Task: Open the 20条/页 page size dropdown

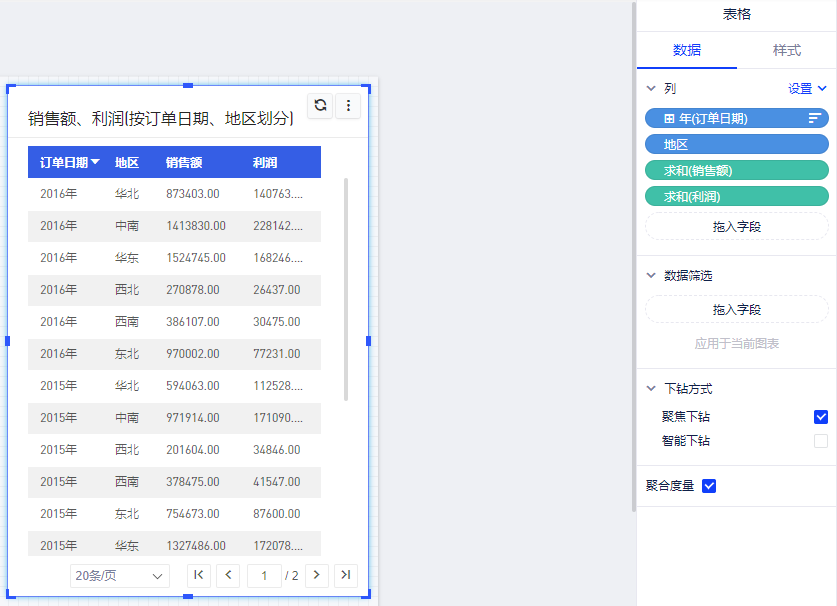Action: (120, 576)
